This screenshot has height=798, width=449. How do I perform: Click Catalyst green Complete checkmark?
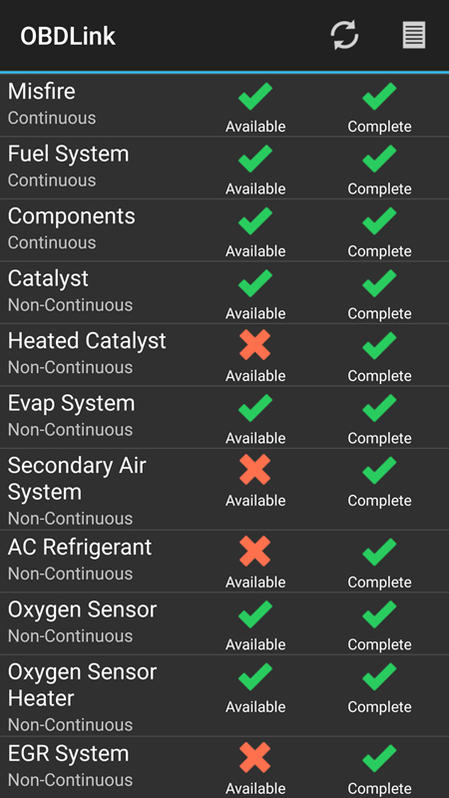(379, 283)
